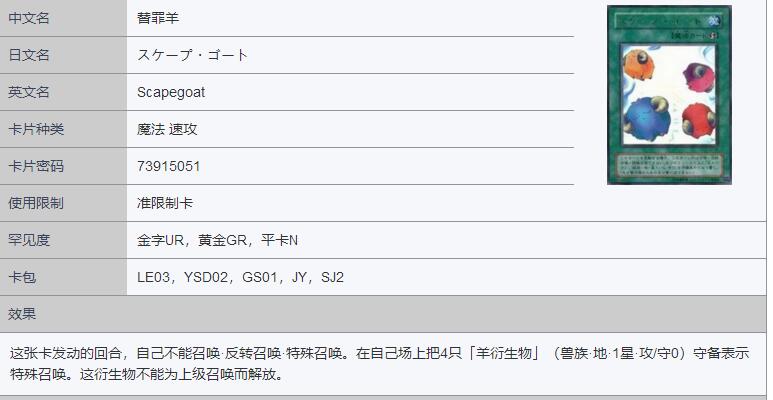Click the 罕见度 row label
Screen dimensions: 773x400
pos(29,240)
